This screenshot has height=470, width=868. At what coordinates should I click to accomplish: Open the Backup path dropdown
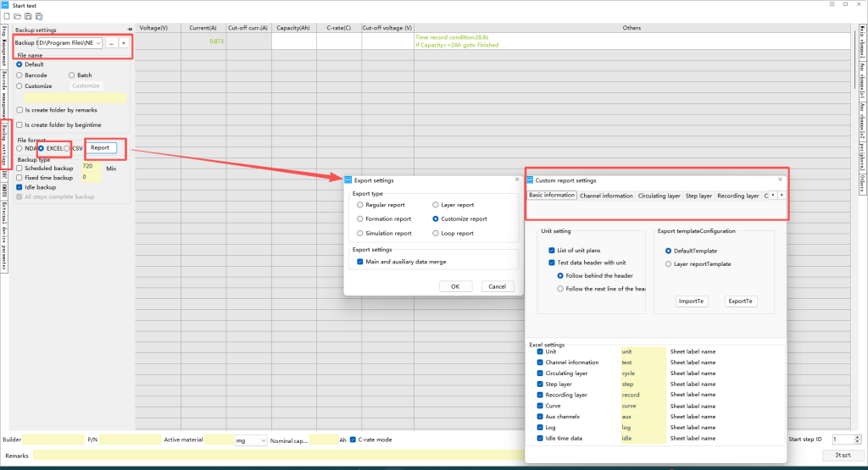[98, 43]
